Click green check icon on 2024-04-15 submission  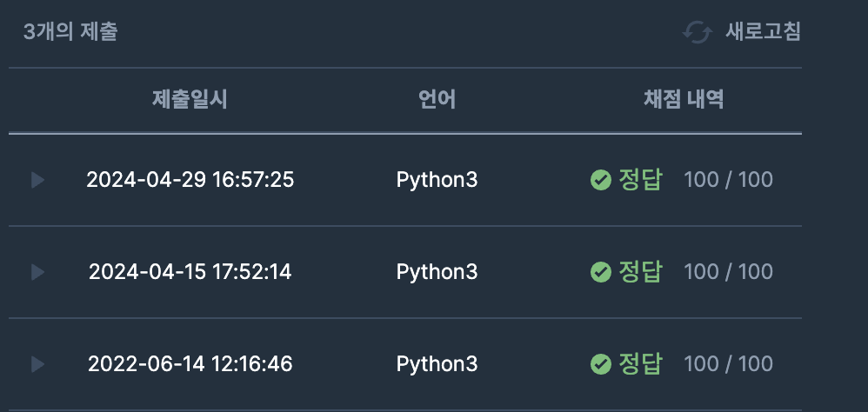[x=600, y=272]
